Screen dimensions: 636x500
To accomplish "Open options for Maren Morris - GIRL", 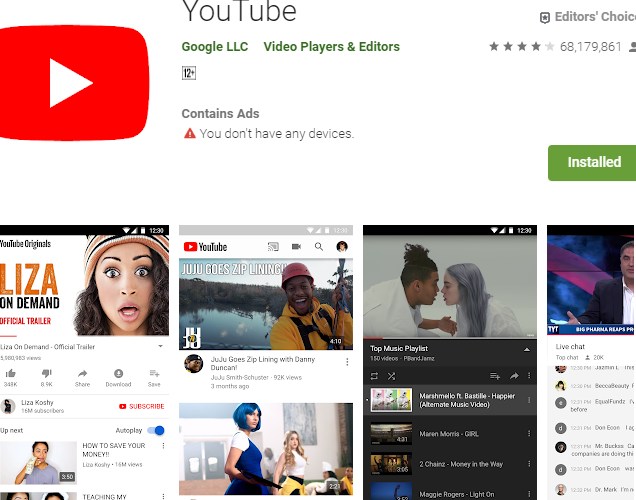I will [529, 433].
